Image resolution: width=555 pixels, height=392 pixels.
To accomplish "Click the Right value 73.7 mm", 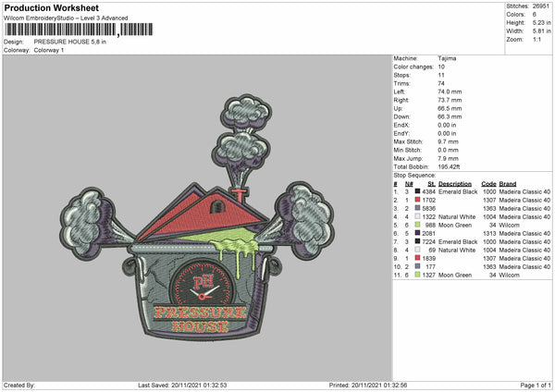I will 450,100.
